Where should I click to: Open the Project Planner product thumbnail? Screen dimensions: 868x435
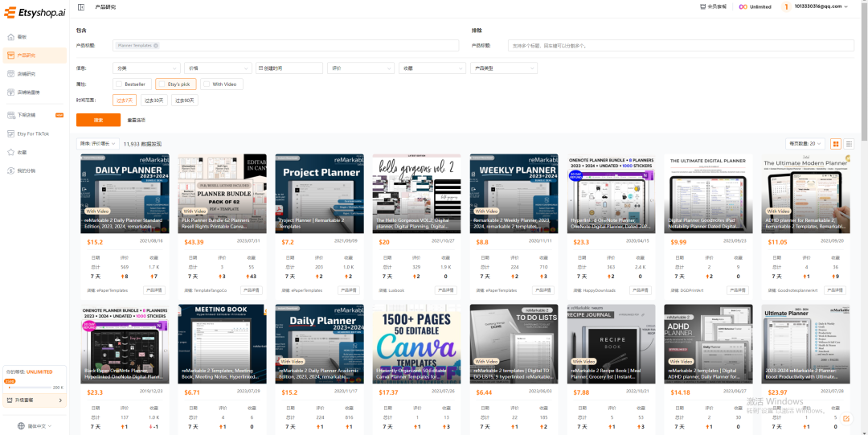pyautogui.click(x=319, y=194)
